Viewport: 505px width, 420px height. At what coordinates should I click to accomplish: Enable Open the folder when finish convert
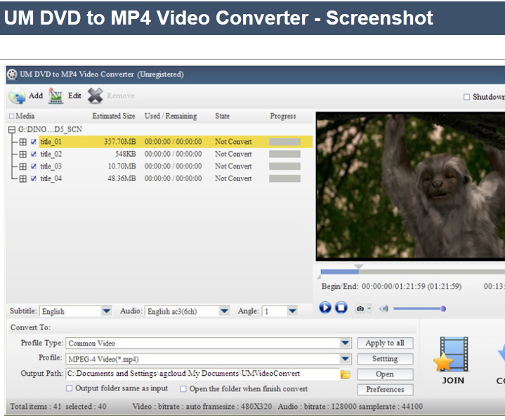183,389
